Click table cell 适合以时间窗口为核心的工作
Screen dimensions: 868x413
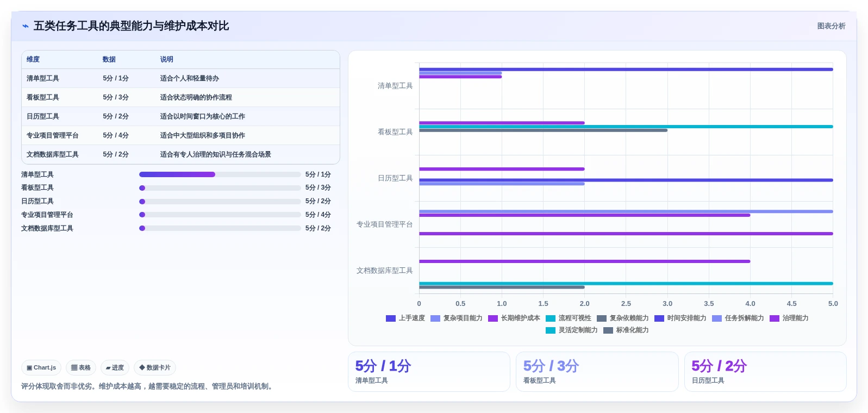coord(202,116)
